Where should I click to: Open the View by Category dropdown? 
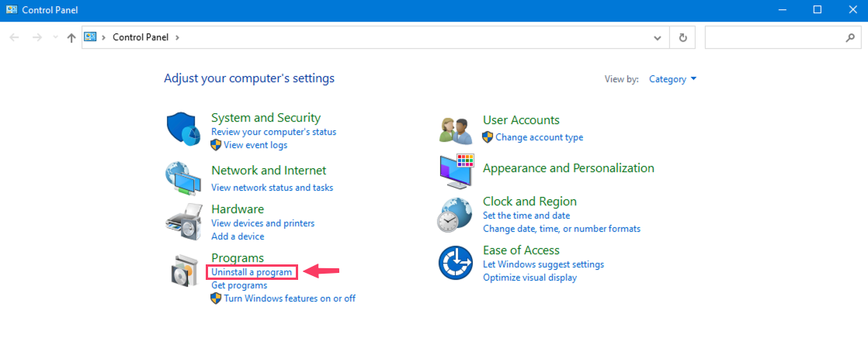[672, 79]
